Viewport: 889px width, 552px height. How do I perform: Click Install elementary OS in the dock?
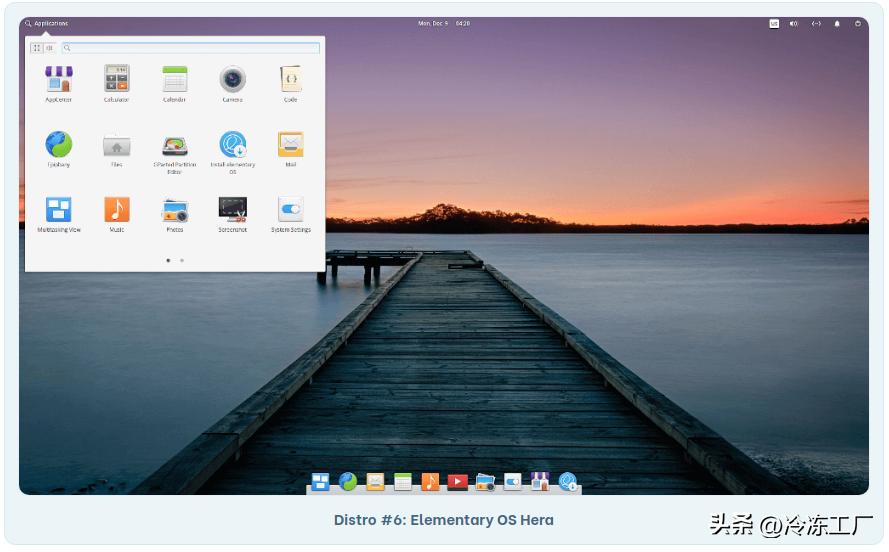pos(568,482)
